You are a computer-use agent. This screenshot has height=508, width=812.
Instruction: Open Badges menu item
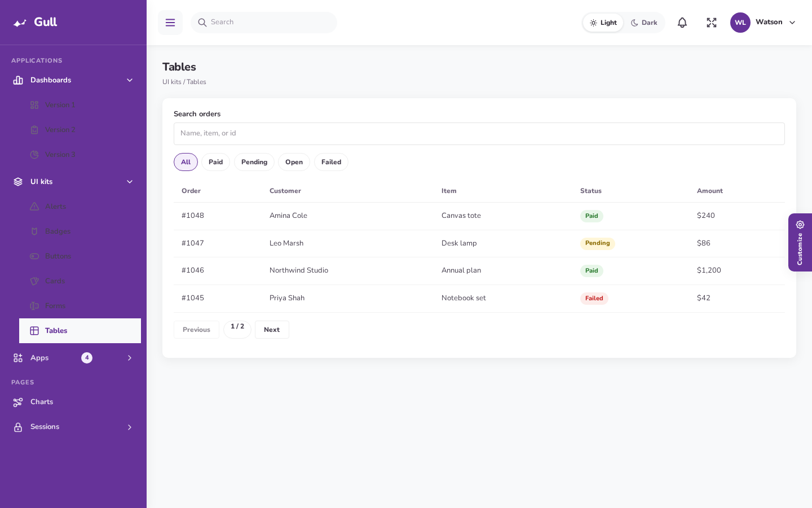tap(80, 231)
